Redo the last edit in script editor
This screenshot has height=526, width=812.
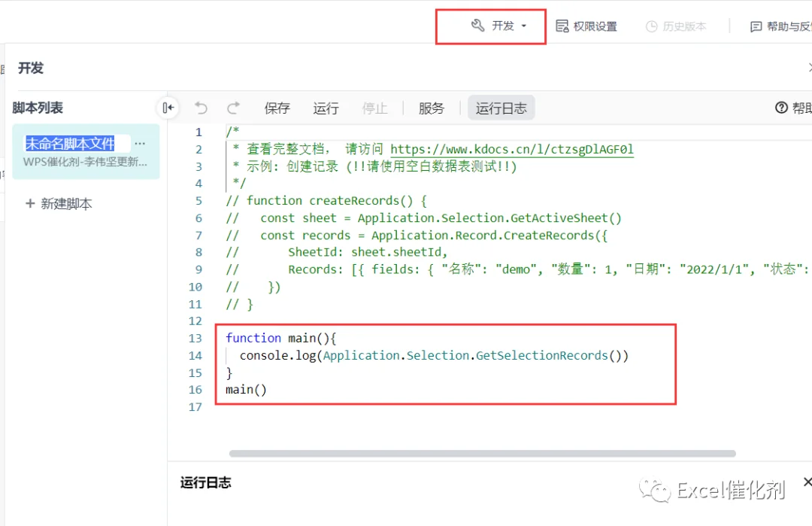(234, 108)
